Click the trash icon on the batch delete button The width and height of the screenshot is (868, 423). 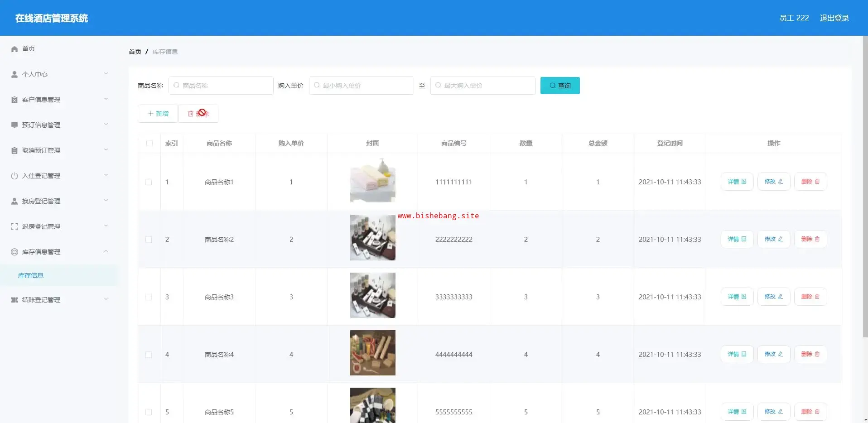[191, 114]
